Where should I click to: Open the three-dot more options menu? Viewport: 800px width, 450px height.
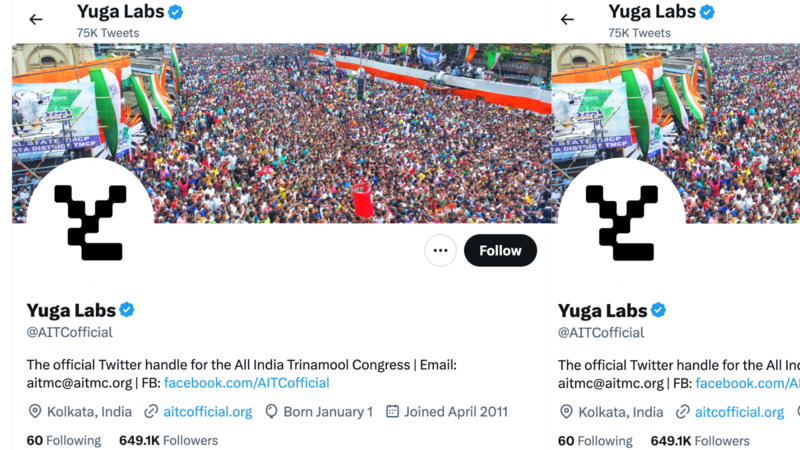[440, 251]
